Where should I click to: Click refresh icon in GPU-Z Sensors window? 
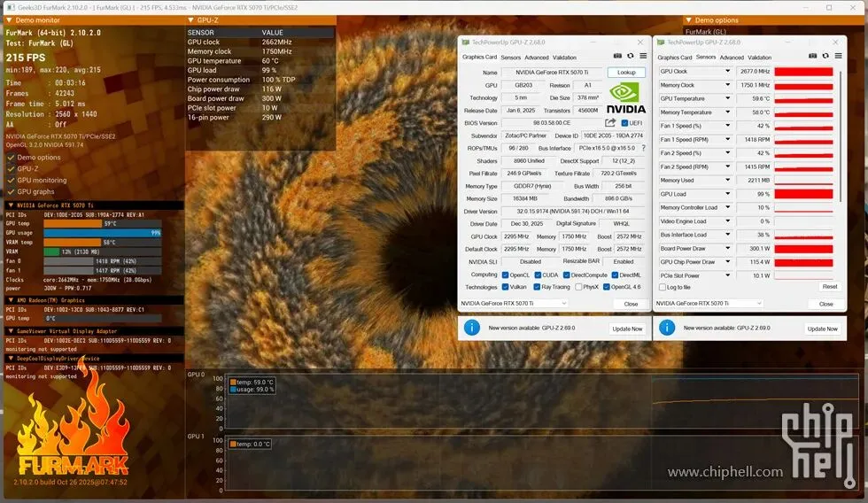[825, 56]
